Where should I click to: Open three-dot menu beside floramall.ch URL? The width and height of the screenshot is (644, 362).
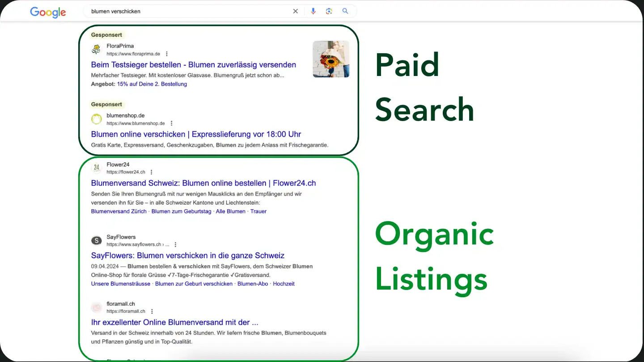(152, 311)
